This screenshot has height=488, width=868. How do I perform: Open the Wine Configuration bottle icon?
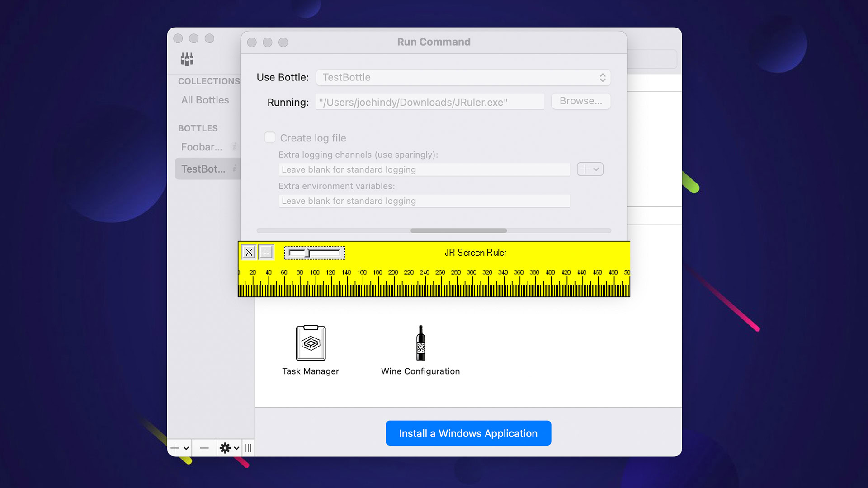[420, 343]
